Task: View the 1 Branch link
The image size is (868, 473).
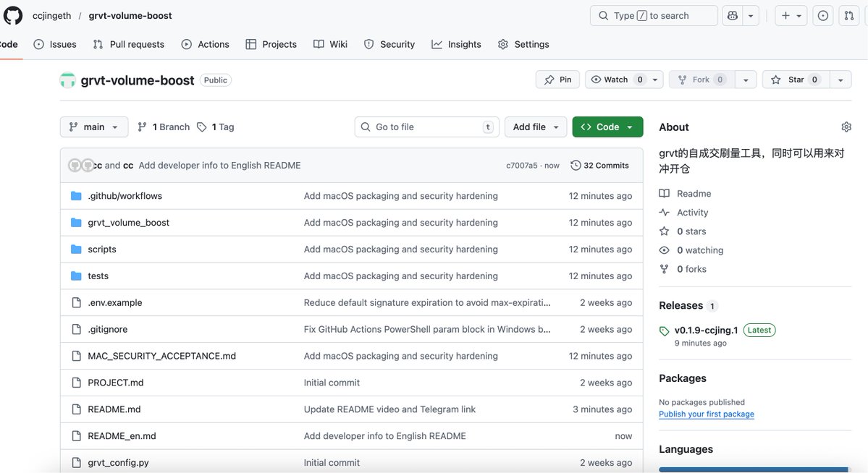Action: click(164, 127)
